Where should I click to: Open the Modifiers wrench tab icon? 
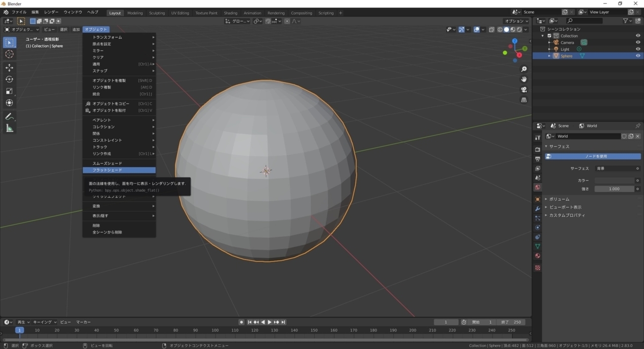click(x=537, y=209)
